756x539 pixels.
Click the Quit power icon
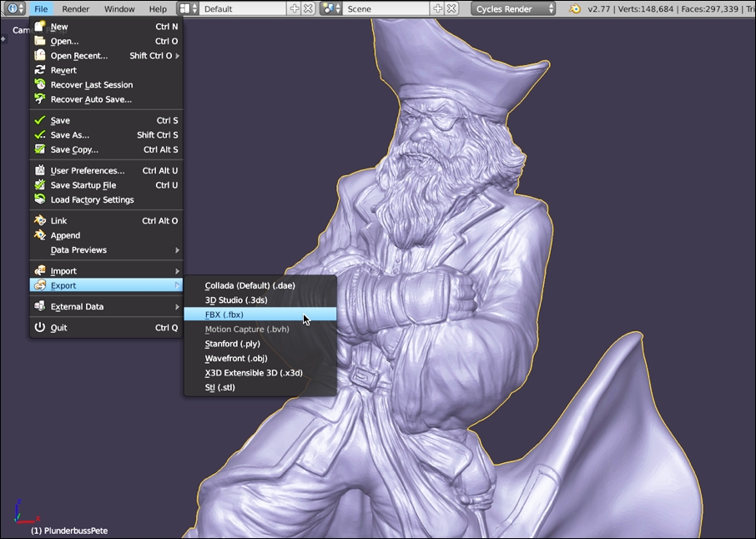40,327
